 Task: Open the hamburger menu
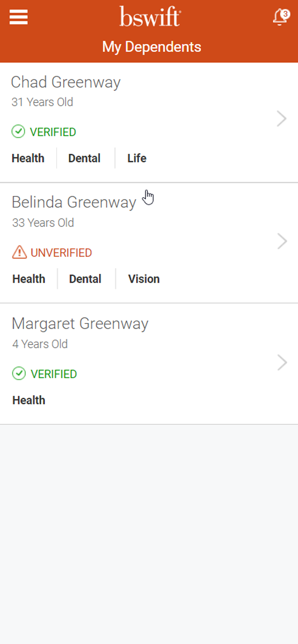pyautogui.click(x=18, y=17)
